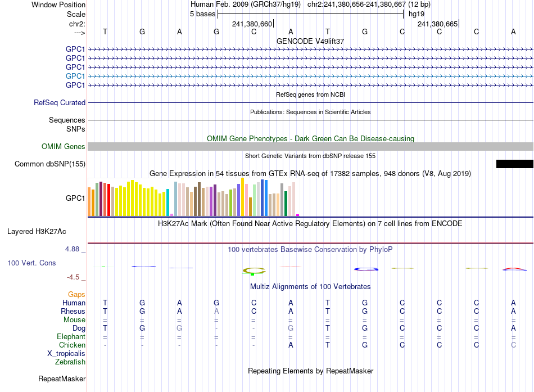Click the tall yellow bar in GTEx expression chart
Image resolution: width=534 pixels, height=392 pixels.
pyautogui.click(x=242, y=197)
